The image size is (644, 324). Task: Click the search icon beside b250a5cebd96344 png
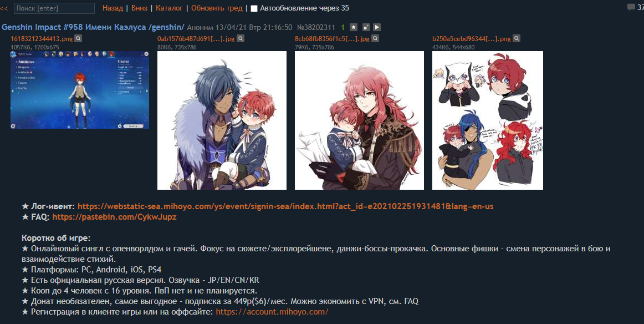pyautogui.click(x=517, y=39)
